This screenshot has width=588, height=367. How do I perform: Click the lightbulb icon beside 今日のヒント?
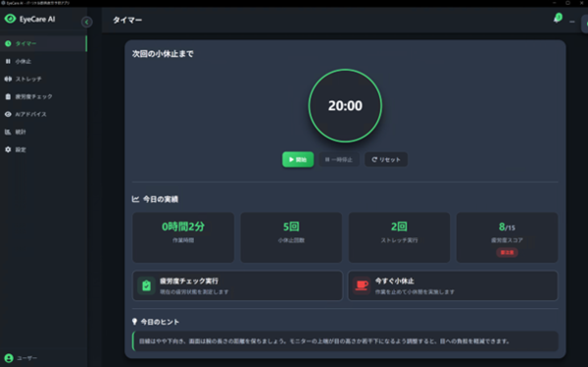click(134, 322)
